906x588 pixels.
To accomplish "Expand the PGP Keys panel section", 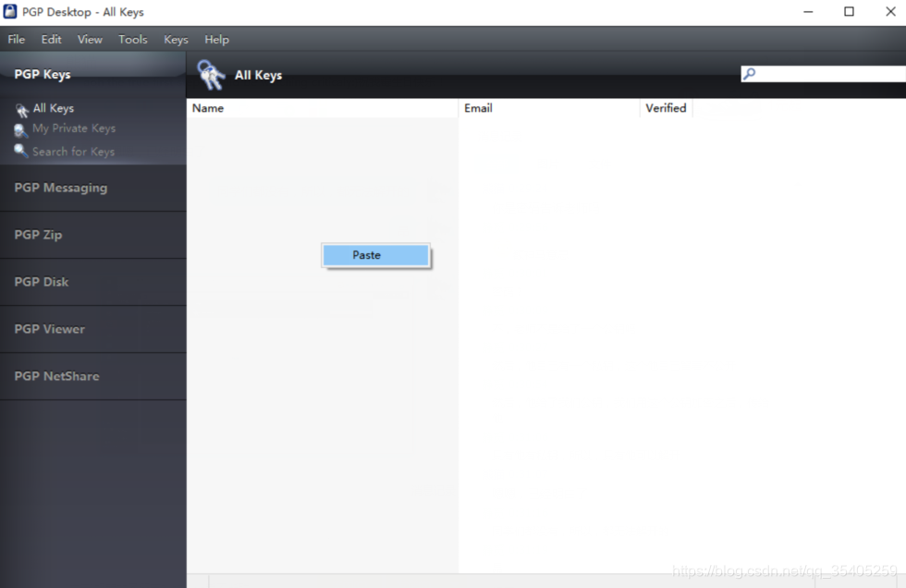I will pyautogui.click(x=93, y=74).
